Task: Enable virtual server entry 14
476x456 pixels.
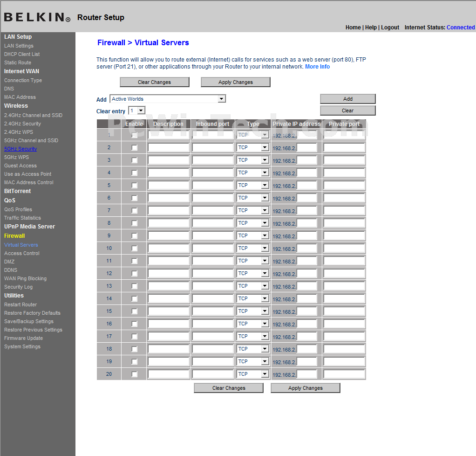Action: point(134,299)
